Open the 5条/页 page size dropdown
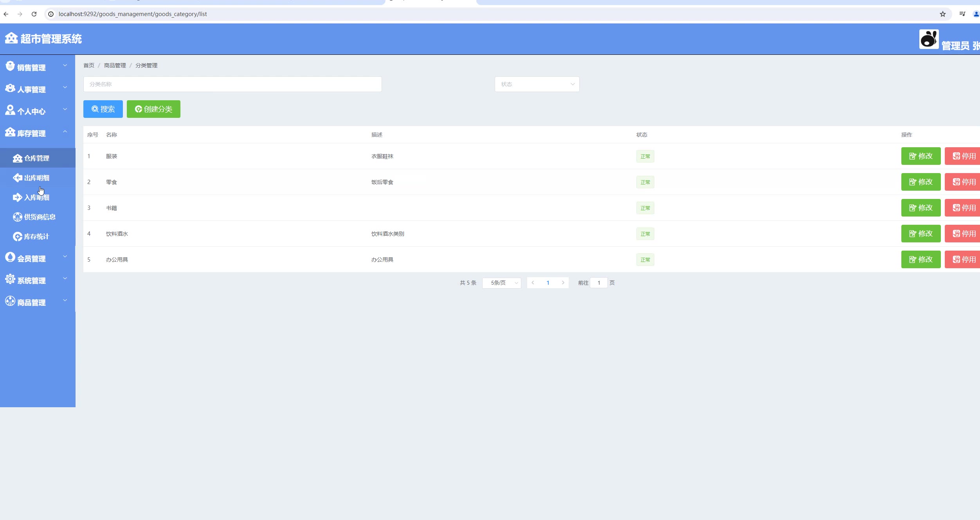The height and width of the screenshot is (520, 980). click(502, 283)
